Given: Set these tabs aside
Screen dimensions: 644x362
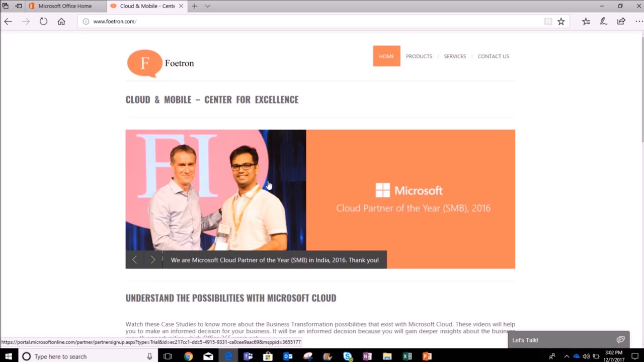Looking at the screenshot, I should pos(19,6).
